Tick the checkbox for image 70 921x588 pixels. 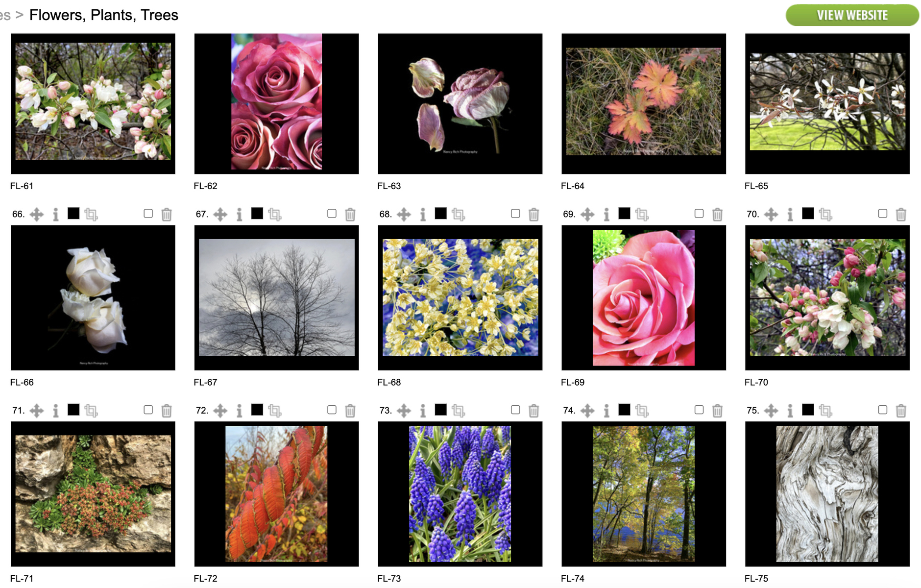coord(883,213)
